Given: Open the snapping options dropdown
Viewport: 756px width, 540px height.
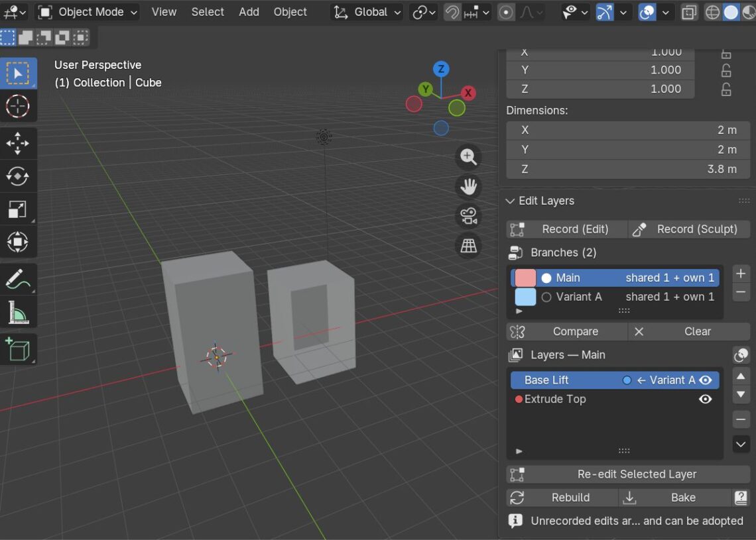Looking at the screenshot, I should (476, 12).
